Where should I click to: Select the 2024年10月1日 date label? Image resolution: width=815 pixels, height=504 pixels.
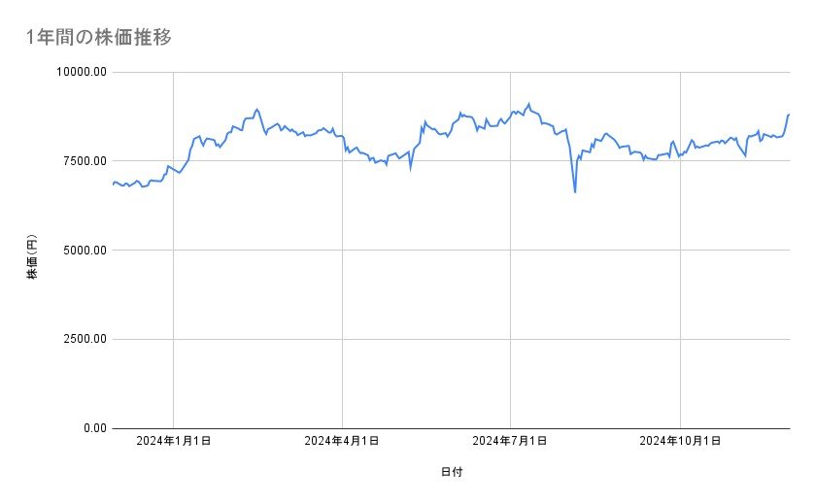[680, 442]
